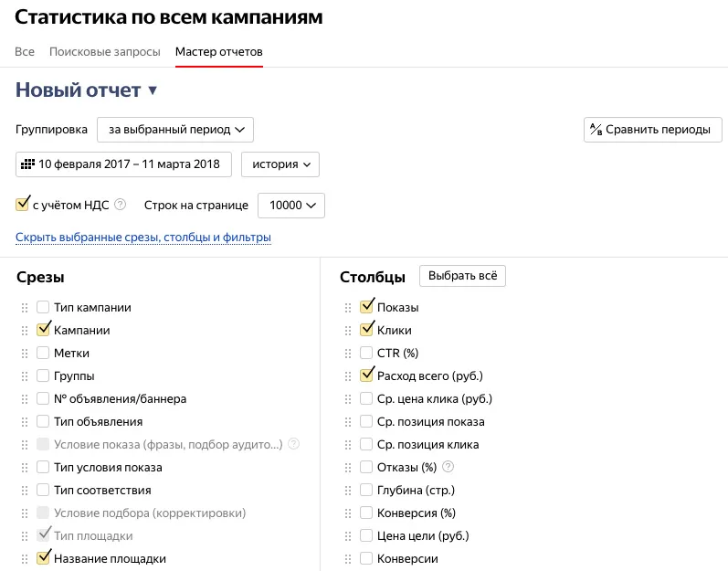Click the Выбрать всё columns button
This screenshot has width=728, height=571.
[x=462, y=276]
